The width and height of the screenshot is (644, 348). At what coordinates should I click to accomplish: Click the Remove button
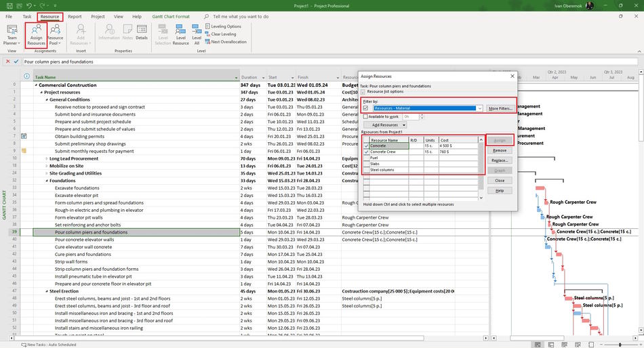[500, 150]
